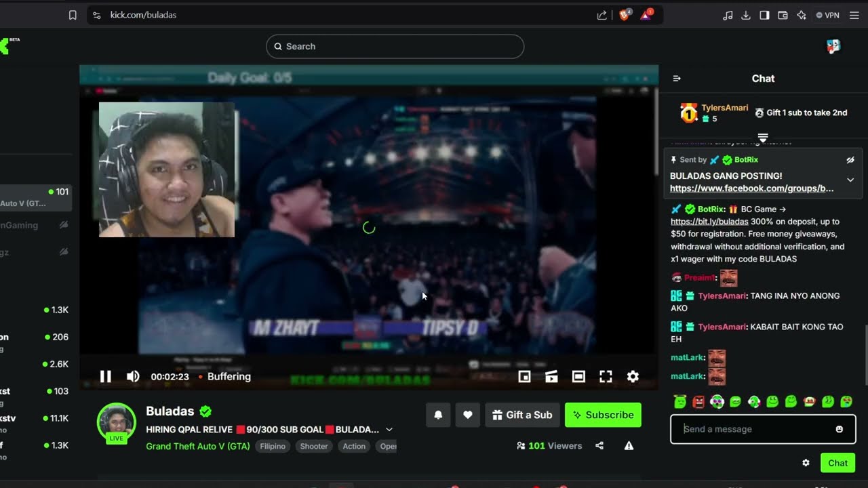This screenshot has width=868, height=488.
Task: Select the Action tag
Action: tap(354, 446)
